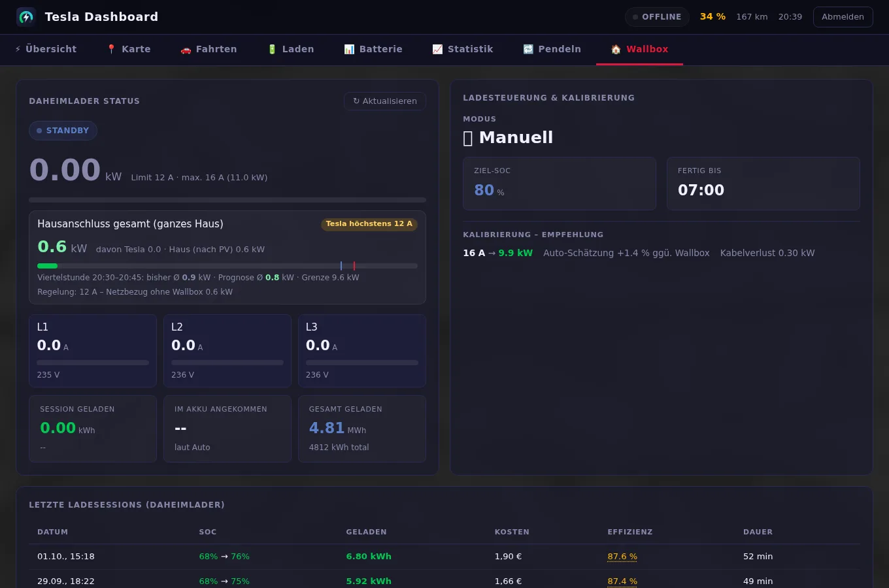Click 'Limit 12 A · max. 16 A (11.0 kW)' text
This screenshot has width=889, height=588.
[199, 178]
